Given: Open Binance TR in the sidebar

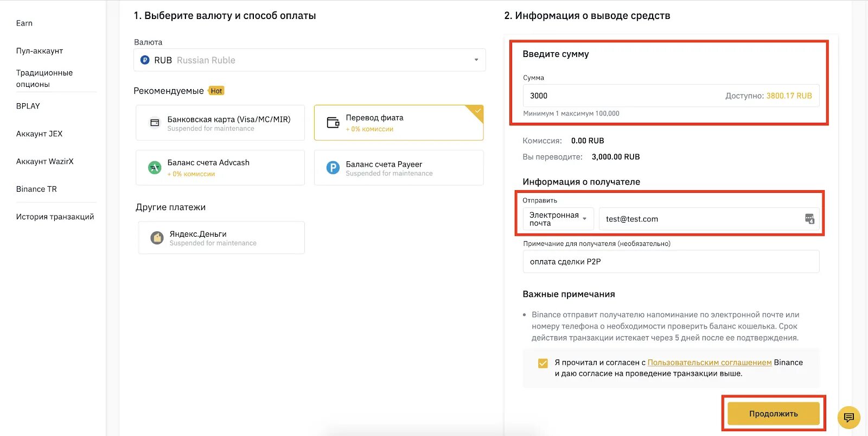Looking at the screenshot, I should [36, 189].
